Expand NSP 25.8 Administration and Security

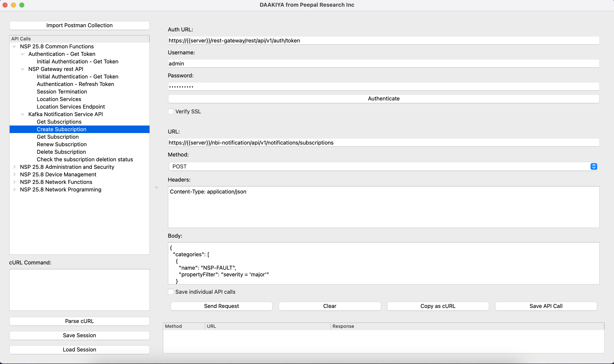pyautogui.click(x=14, y=167)
